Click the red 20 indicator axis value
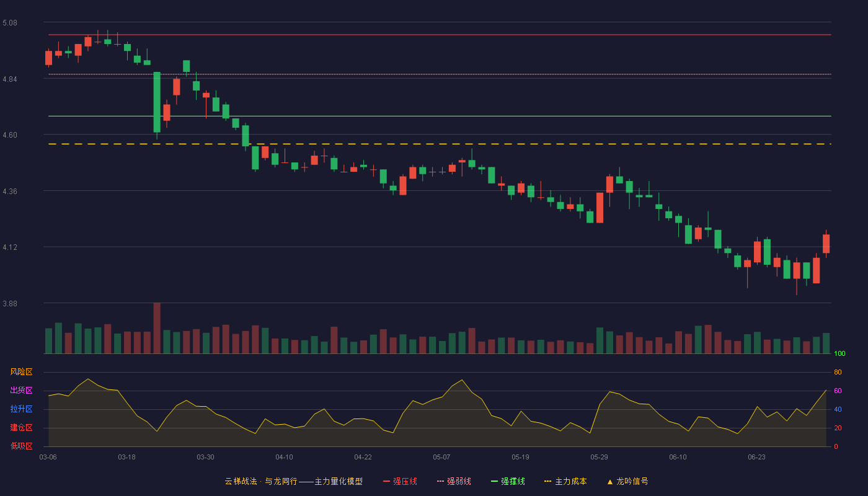The image size is (868, 496). click(838, 428)
